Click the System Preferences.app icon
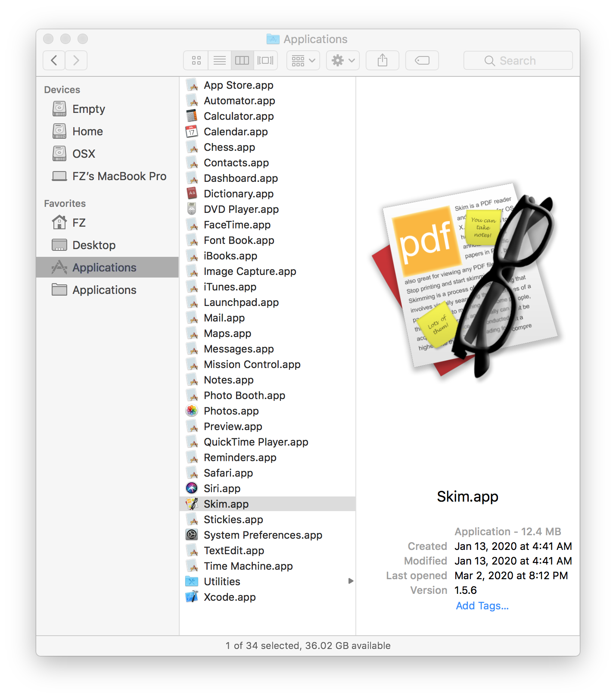This screenshot has width=616, height=699. click(192, 535)
